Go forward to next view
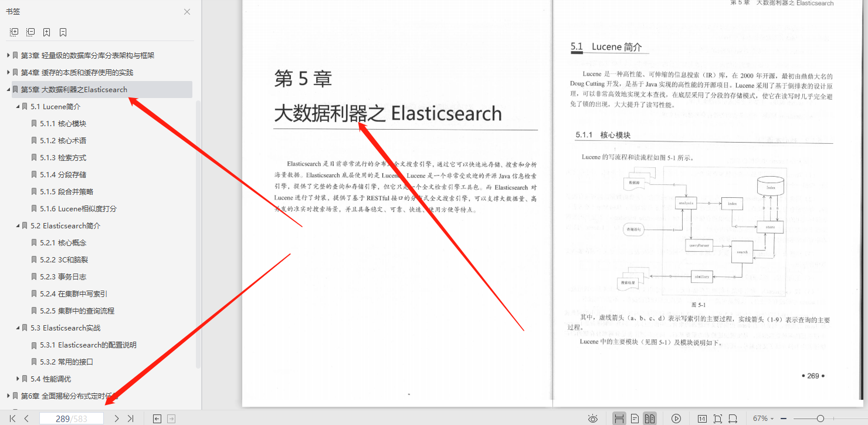Image resolution: width=868 pixels, height=425 pixels. point(171,419)
